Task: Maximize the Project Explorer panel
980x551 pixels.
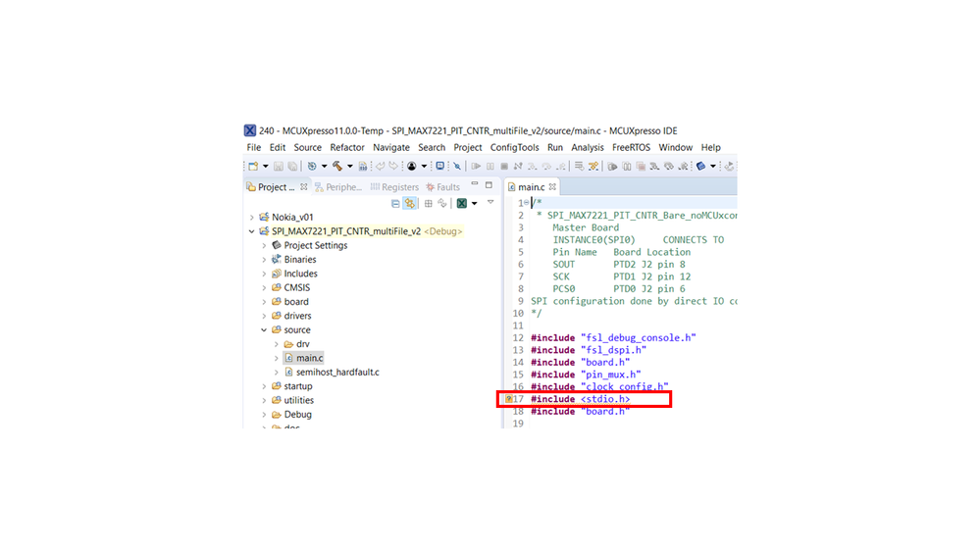Action: click(x=489, y=185)
